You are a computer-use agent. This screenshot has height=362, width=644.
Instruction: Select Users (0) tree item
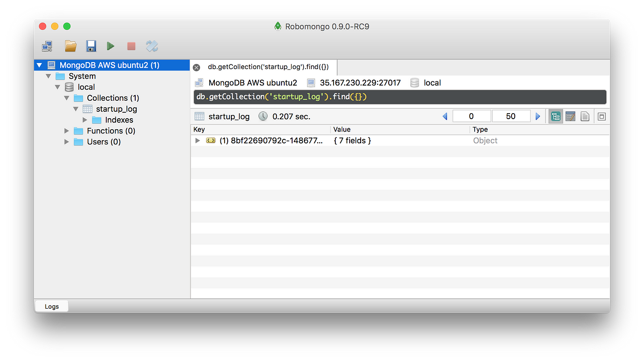pyautogui.click(x=104, y=142)
